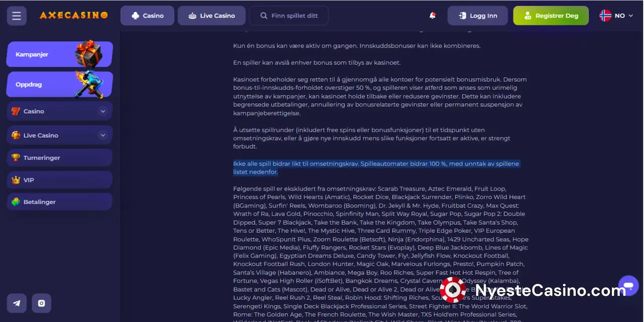The height and width of the screenshot is (322, 644).
Task: Open the Telegram link icon
Action: (x=17, y=303)
